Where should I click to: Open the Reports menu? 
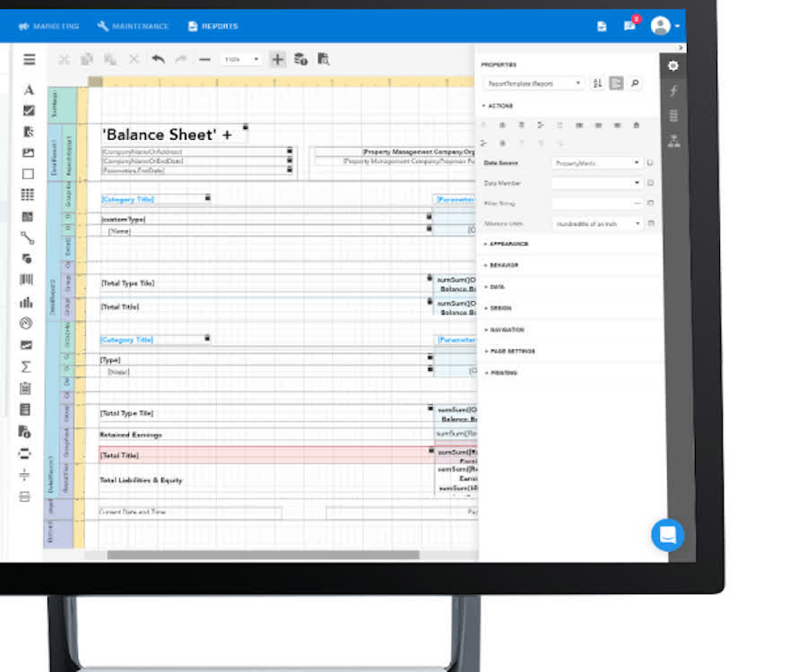[x=213, y=26]
